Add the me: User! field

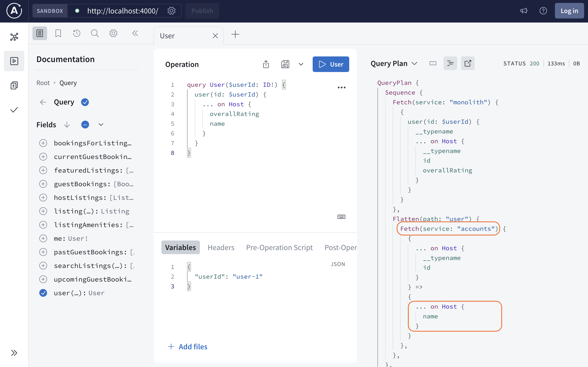(43, 238)
